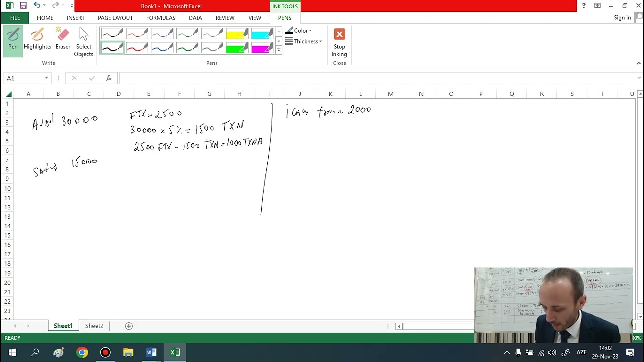
Task: Expand the Pens gallery More arrow
Action: (x=279, y=50)
